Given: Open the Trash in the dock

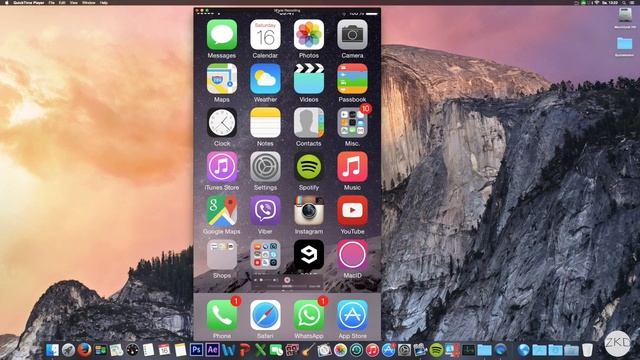Looking at the screenshot, I should (x=587, y=350).
